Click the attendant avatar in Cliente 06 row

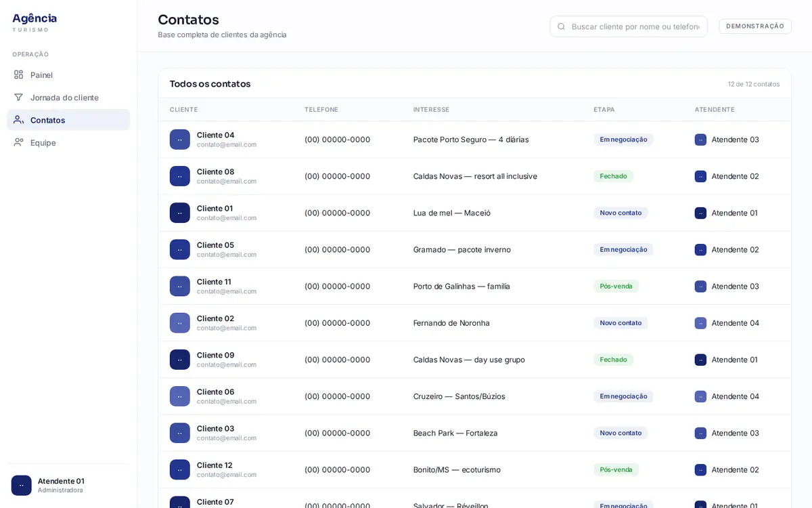tap(700, 396)
